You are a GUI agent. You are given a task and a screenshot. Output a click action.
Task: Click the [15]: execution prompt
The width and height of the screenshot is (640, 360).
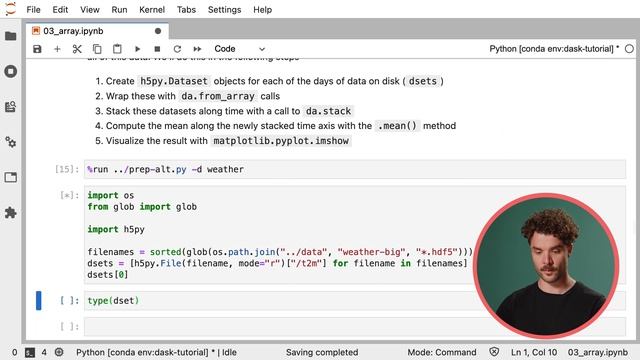(x=67, y=169)
